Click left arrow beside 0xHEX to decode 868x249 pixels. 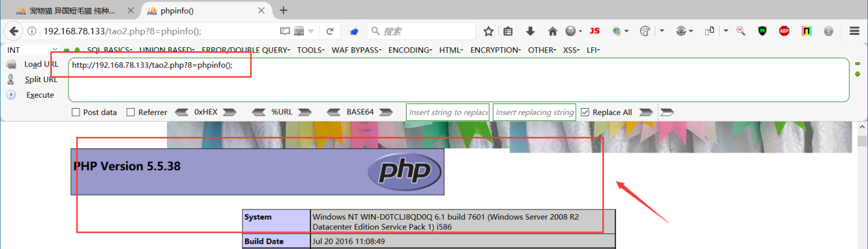(181, 112)
